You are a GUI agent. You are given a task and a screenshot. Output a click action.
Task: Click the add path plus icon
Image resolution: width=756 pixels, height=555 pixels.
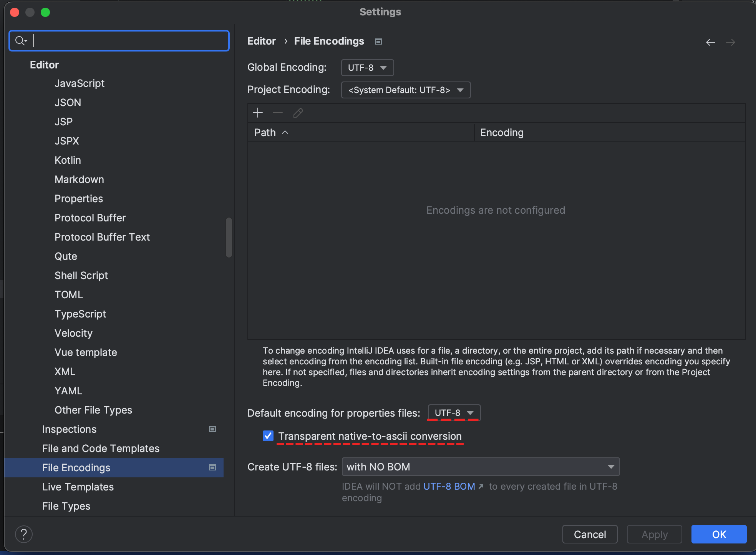tap(258, 113)
